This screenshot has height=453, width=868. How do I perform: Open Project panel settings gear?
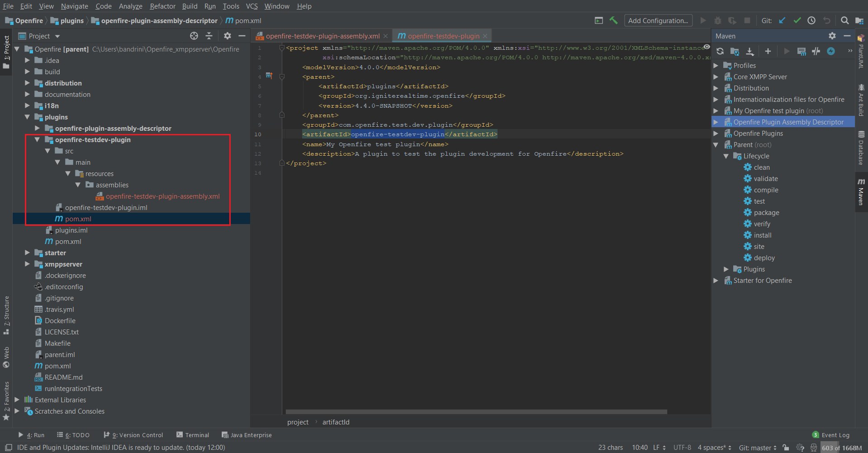click(x=228, y=36)
